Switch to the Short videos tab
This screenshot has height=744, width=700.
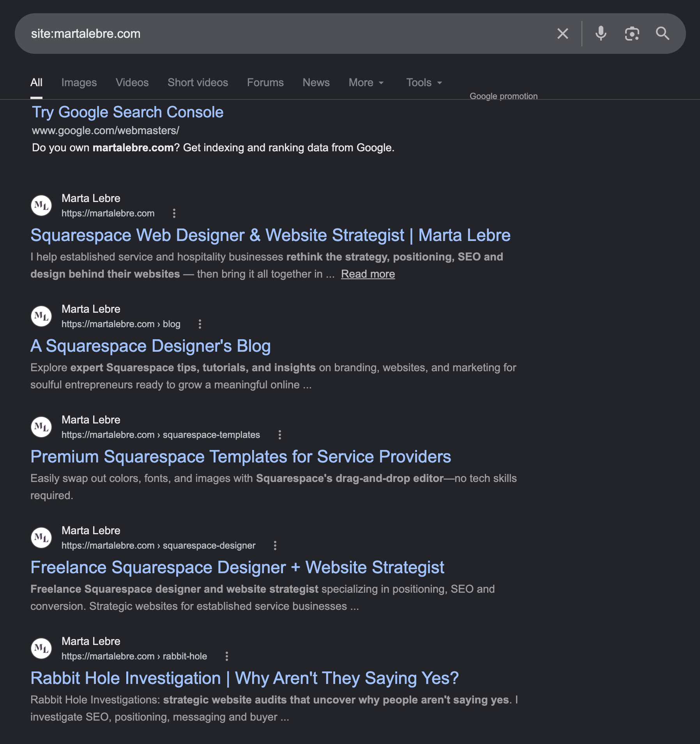tap(198, 83)
